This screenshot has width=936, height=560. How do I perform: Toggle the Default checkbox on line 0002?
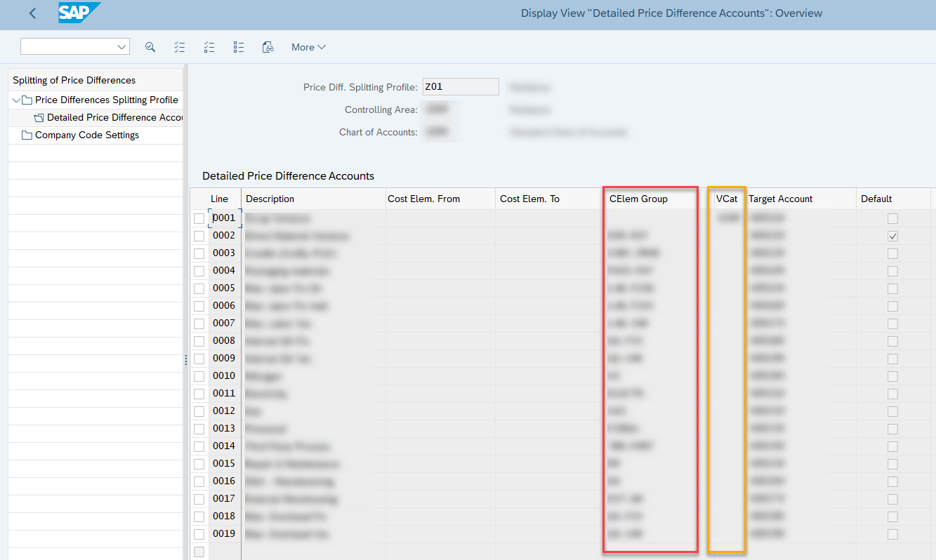click(892, 236)
